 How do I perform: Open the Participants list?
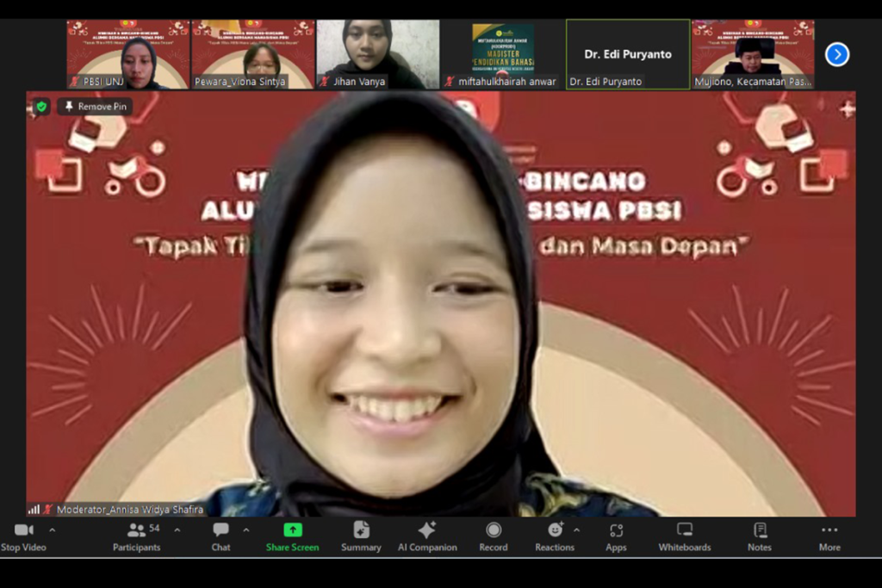coord(136,536)
